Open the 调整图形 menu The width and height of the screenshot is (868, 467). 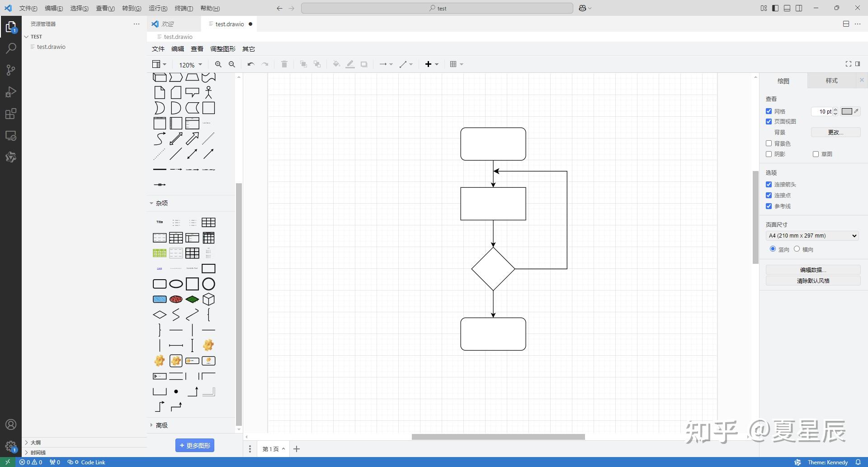pyautogui.click(x=222, y=49)
